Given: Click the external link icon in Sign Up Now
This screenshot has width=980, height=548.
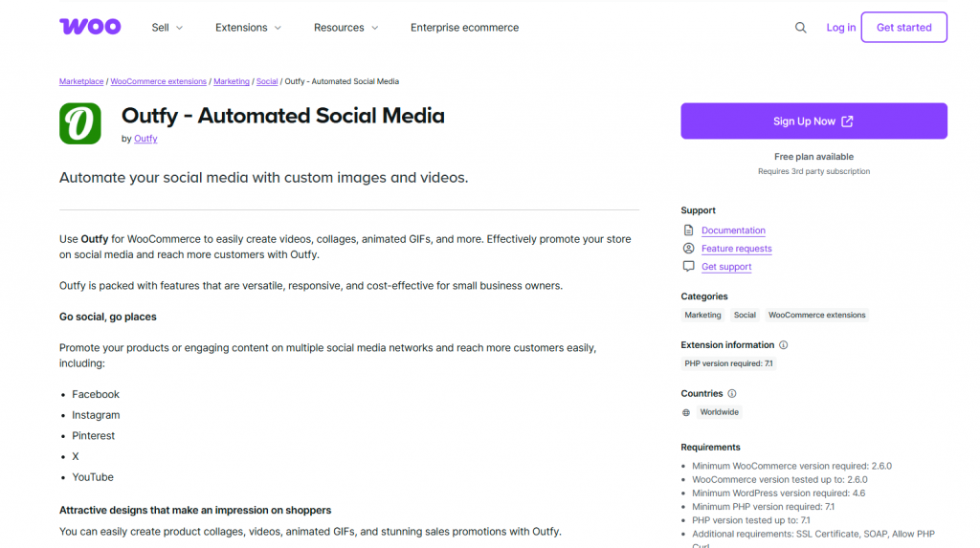Looking at the screenshot, I should pos(847,121).
